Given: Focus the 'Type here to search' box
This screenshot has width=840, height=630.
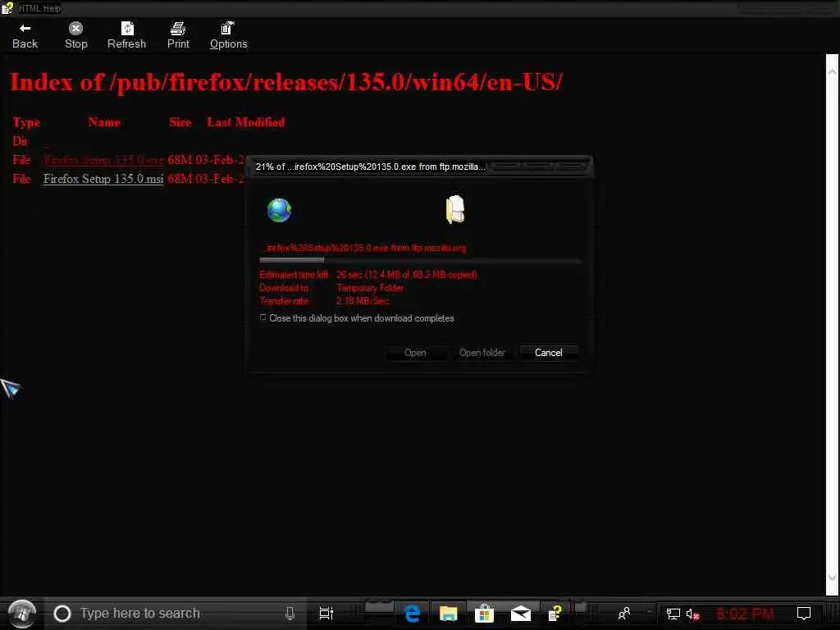Looking at the screenshot, I should pos(176,614).
